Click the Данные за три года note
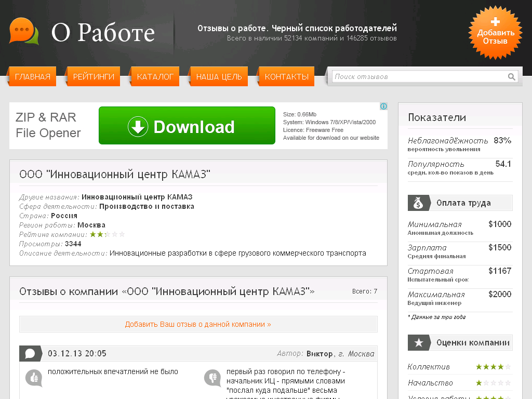Screen dimensions: 532x399 [436, 317]
